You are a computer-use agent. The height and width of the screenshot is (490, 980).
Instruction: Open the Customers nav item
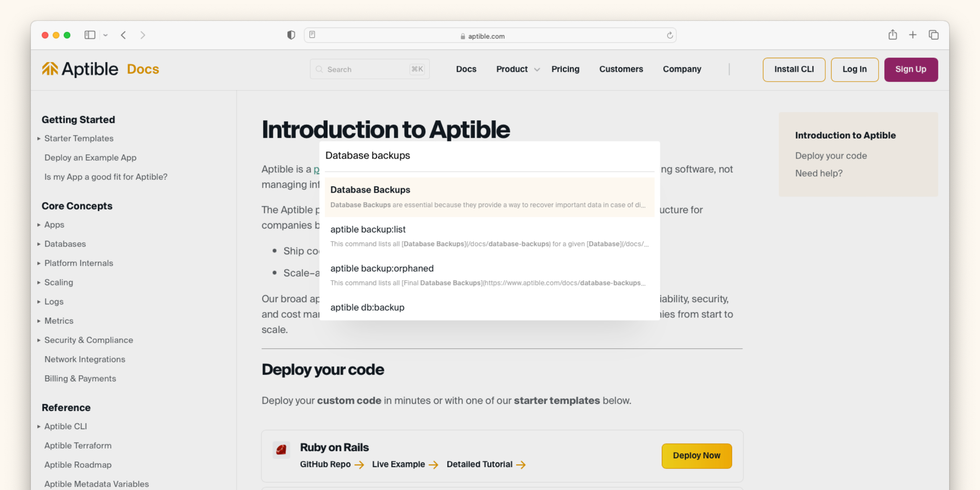pos(621,69)
